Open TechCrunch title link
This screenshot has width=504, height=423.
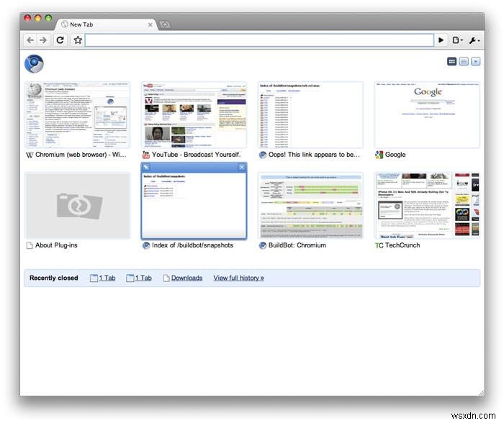402,245
